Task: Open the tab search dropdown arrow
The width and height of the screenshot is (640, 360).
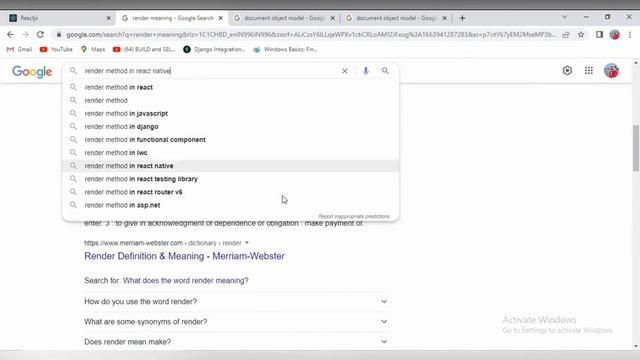Action: pos(564,17)
